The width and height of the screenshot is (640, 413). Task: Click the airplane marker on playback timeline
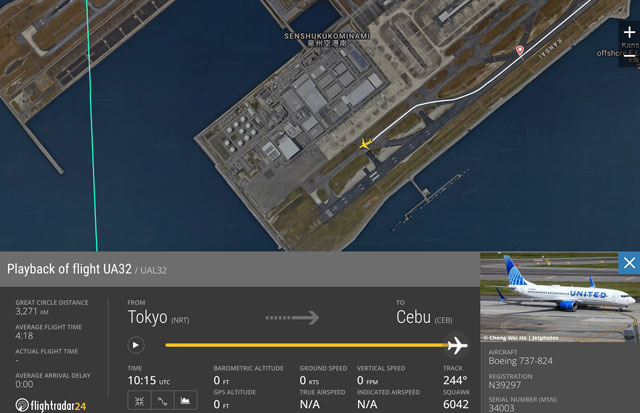(x=457, y=345)
